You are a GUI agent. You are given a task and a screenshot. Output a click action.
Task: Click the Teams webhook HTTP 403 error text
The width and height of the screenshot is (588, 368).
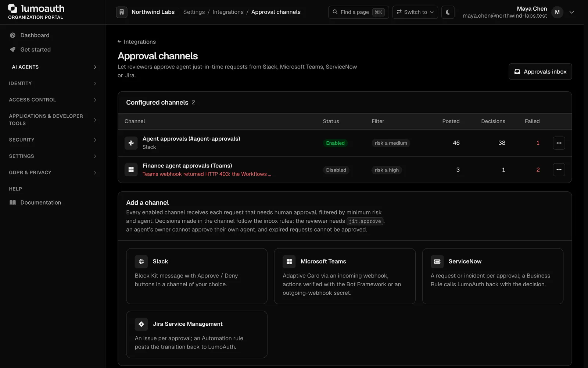click(x=207, y=174)
